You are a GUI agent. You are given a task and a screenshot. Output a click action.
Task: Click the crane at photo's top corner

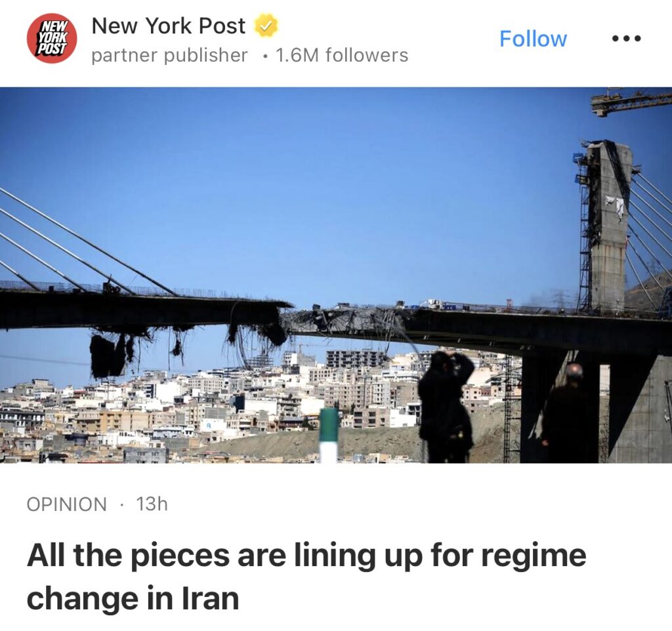tap(631, 102)
